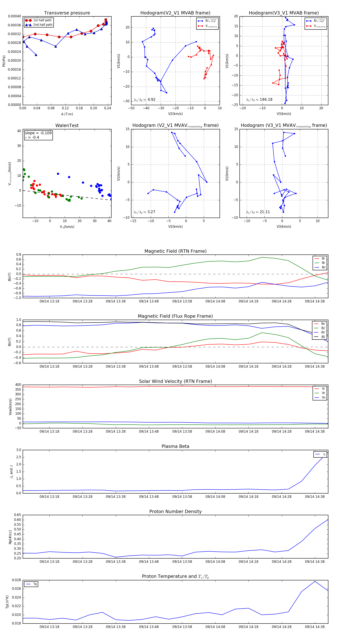Click the 0.028 tick on the Tp axis

click(x=17, y=580)
